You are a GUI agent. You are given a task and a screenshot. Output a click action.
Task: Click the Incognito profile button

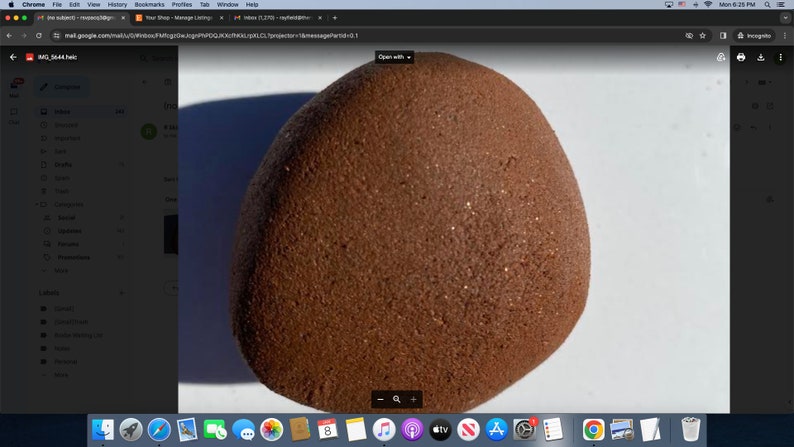tap(754, 35)
